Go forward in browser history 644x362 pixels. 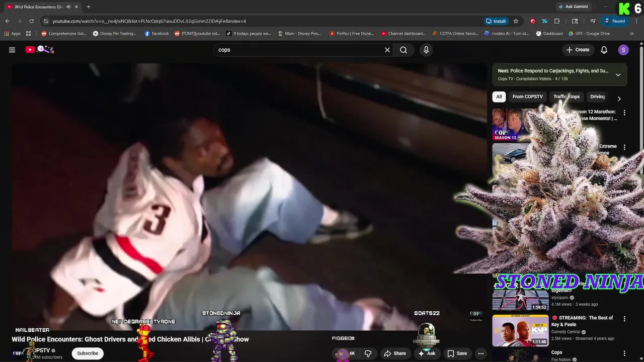19,21
